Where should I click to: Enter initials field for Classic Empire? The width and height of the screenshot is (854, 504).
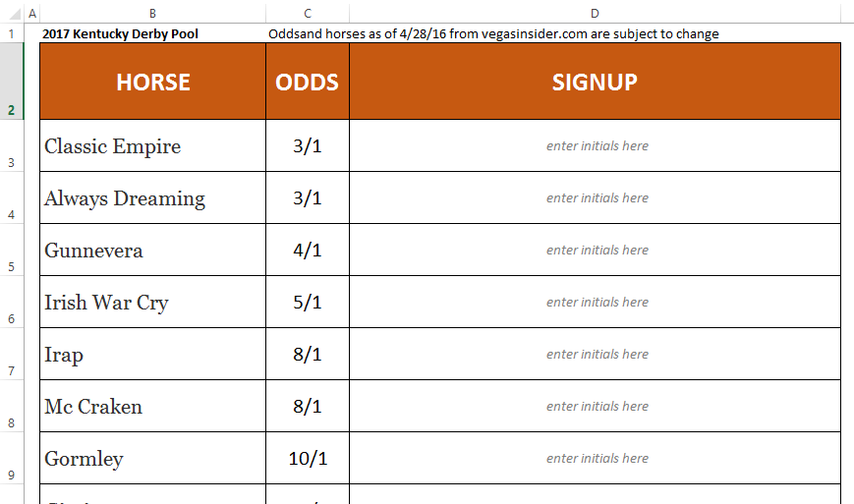click(597, 146)
